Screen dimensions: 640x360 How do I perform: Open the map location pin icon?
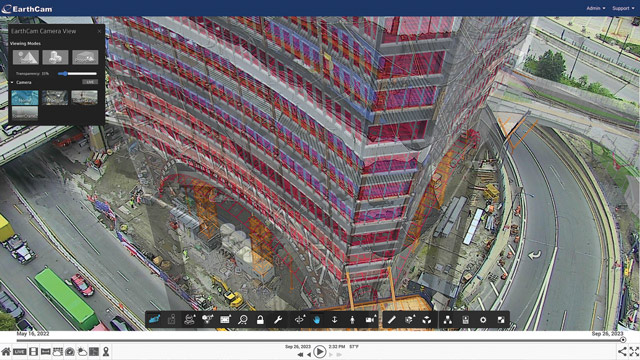coord(106,351)
